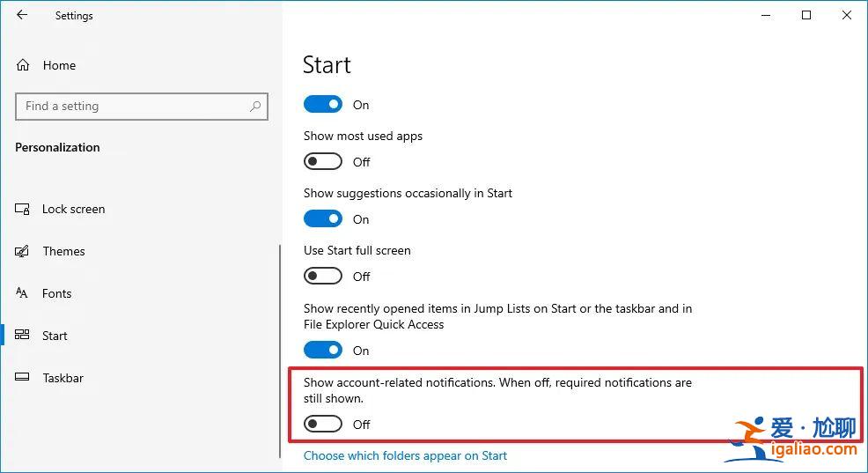This screenshot has width=868, height=473.
Task: Maximize the Settings window
Action: pyautogui.click(x=806, y=15)
